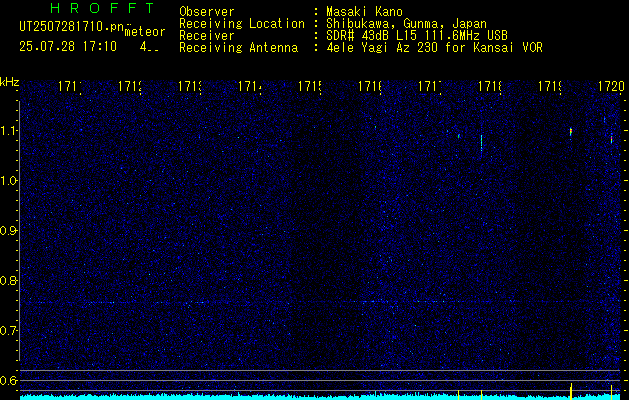
Task: Select location text Shibukawa, Gunma, Japan
Action: [406, 24]
